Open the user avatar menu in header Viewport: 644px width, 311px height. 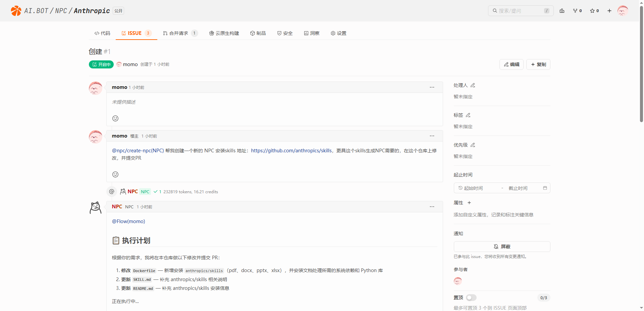[623, 11]
